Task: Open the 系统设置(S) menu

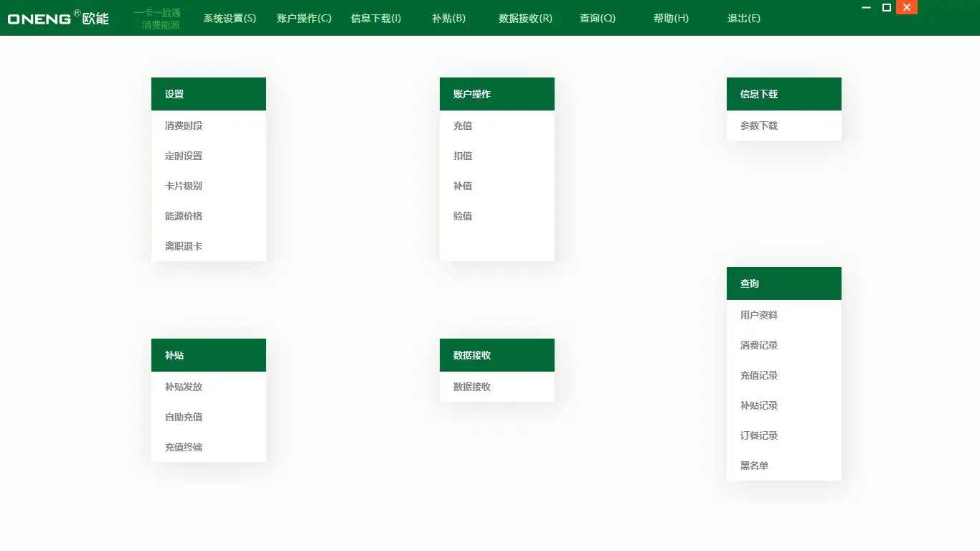Action: coord(229,19)
